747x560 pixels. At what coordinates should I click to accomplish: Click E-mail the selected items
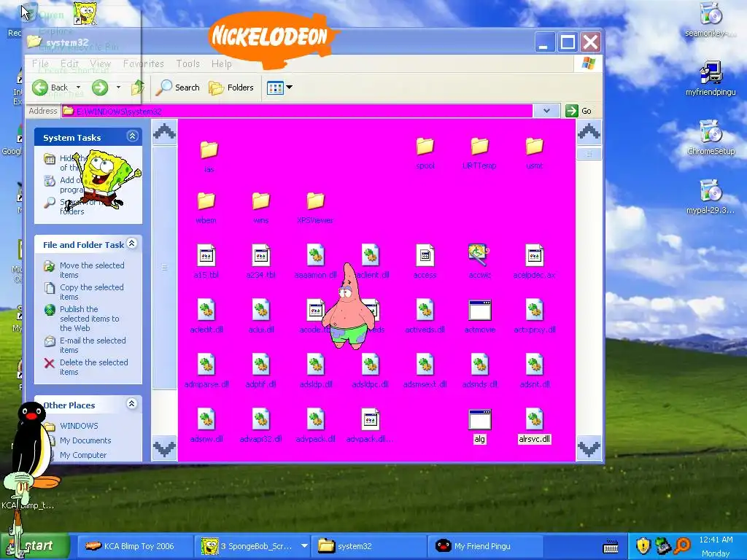click(x=85, y=345)
